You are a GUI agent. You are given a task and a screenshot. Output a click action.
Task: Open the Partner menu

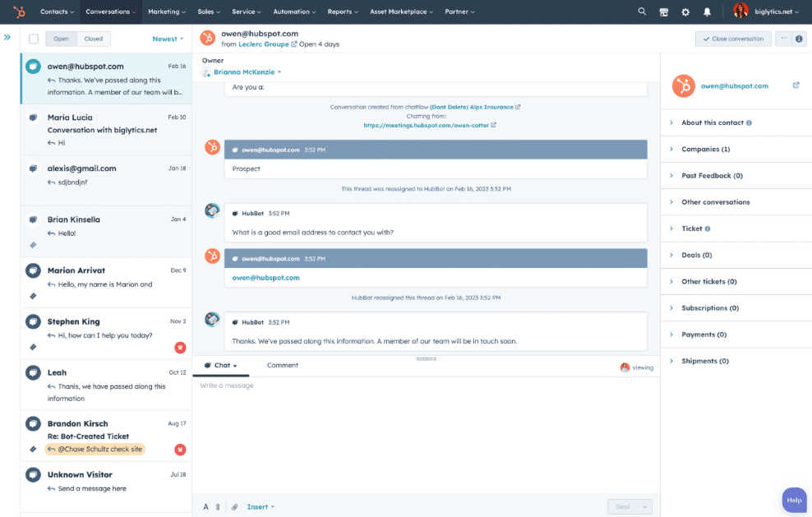tap(459, 12)
